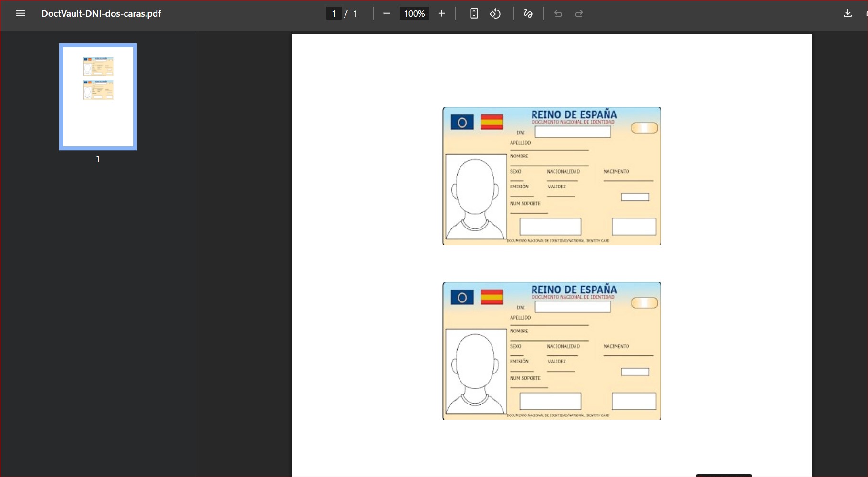868x477 pixels.
Task: Edit the 100% zoom level value
Action: (414, 13)
